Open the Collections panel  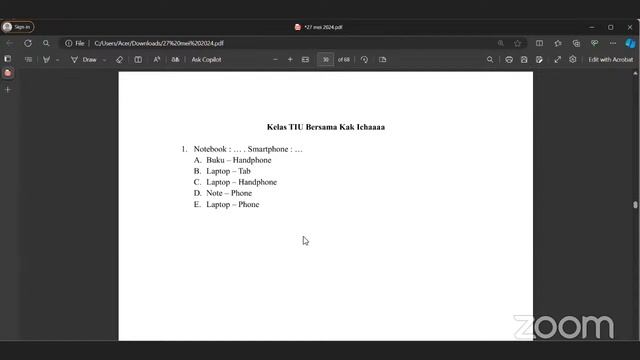pos(576,43)
